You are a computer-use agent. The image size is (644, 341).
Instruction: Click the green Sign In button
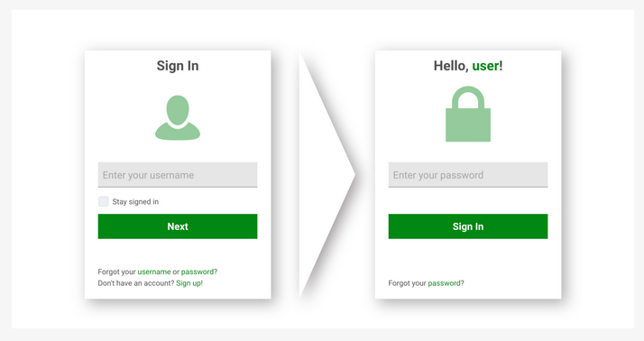click(x=468, y=226)
